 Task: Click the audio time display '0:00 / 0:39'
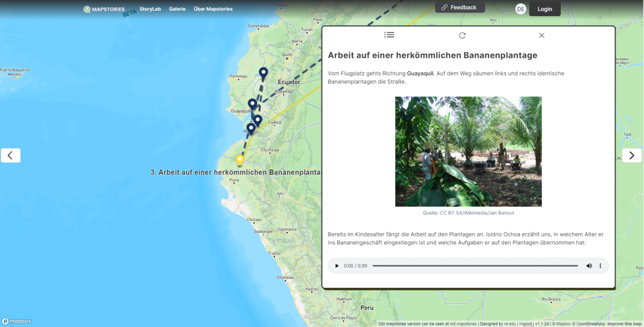[x=355, y=266]
